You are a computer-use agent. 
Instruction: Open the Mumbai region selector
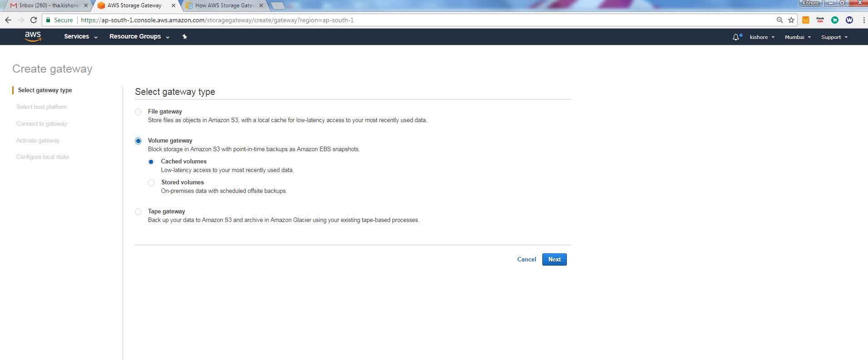click(798, 37)
